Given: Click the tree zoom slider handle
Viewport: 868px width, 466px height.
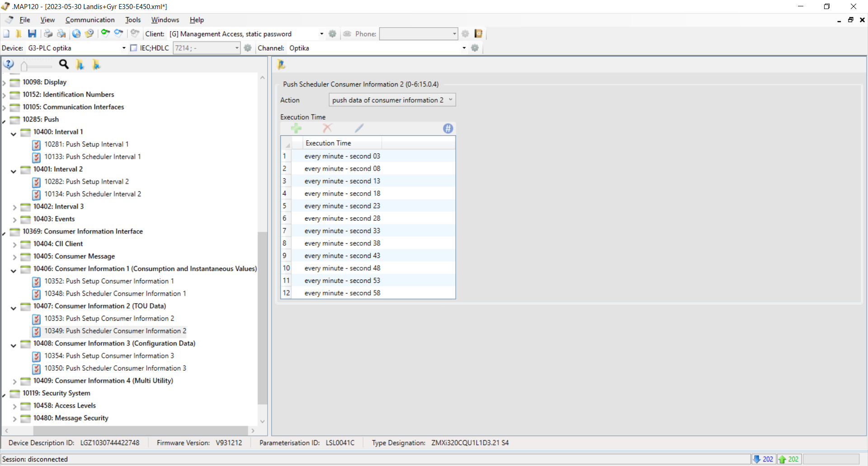Looking at the screenshot, I should [x=24, y=66].
